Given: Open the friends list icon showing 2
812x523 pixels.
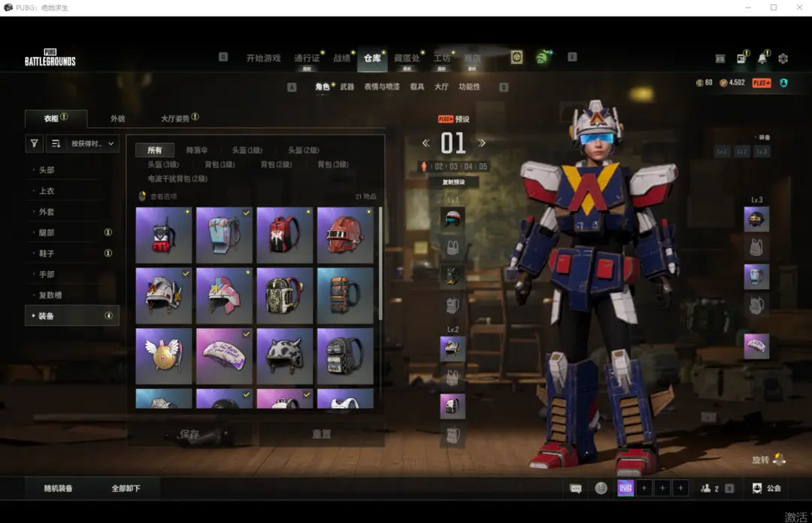Looking at the screenshot, I should click(710, 488).
